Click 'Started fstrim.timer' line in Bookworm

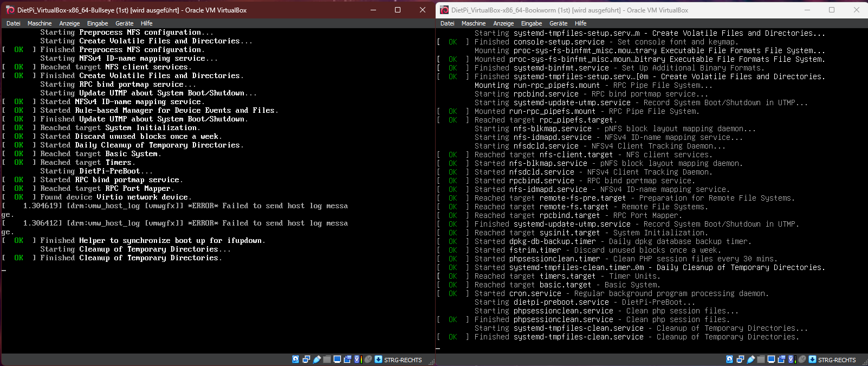click(580, 250)
